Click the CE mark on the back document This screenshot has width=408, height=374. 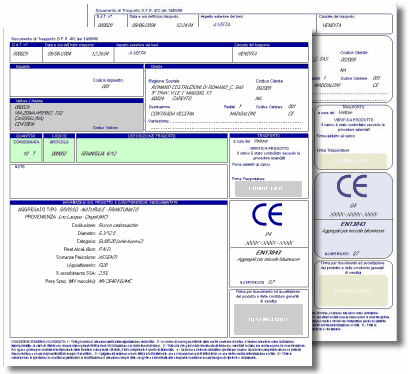tap(352, 186)
